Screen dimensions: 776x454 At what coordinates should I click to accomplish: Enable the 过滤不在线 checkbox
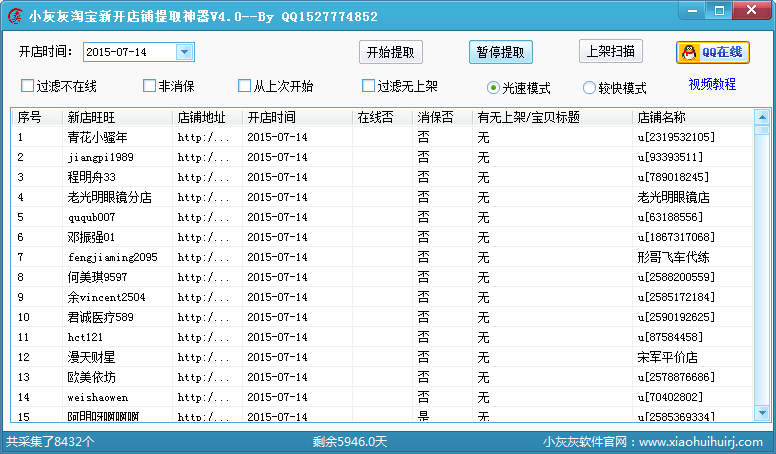[28, 86]
